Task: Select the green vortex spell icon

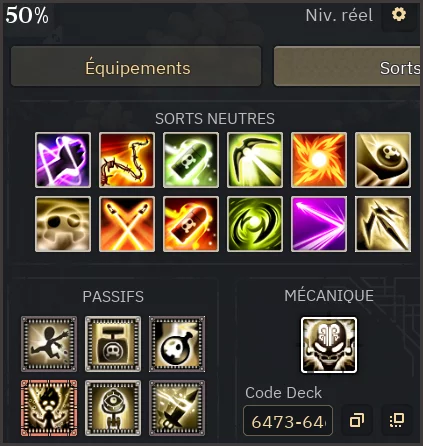Action: click(255, 224)
